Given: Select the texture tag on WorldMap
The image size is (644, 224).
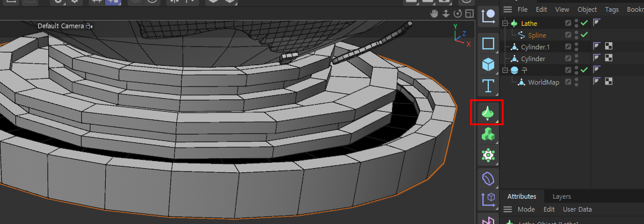Looking at the screenshot, I should pyautogui.click(x=609, y=81).
